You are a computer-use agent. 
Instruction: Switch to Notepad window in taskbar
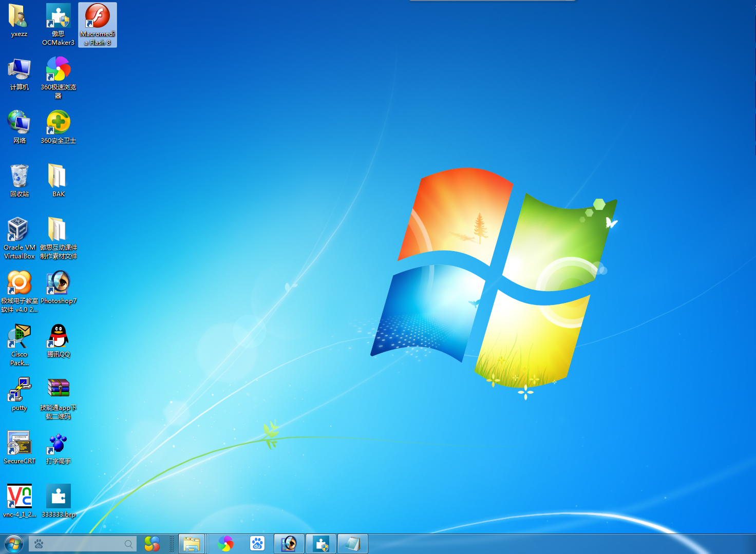(x=353, y=544)
